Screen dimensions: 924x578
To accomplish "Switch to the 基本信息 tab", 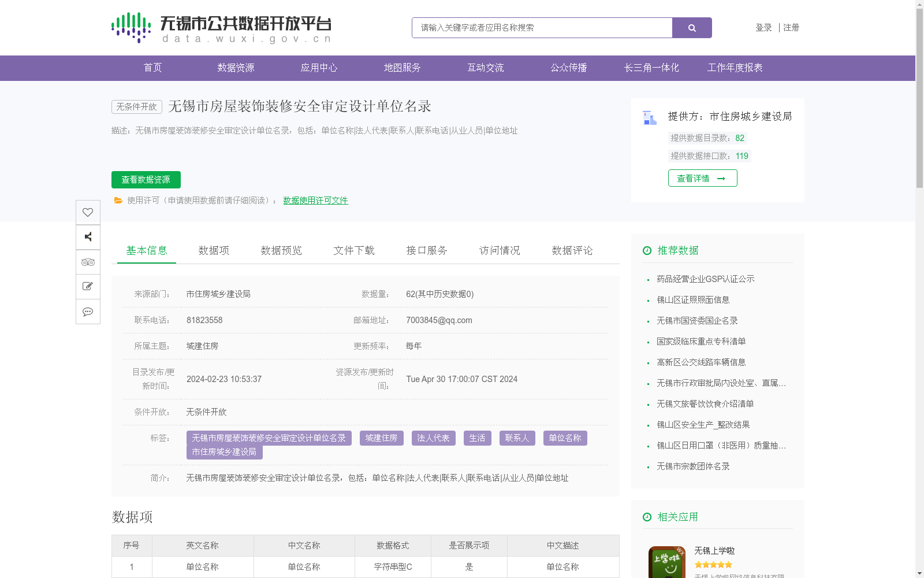I will point(147,250).
